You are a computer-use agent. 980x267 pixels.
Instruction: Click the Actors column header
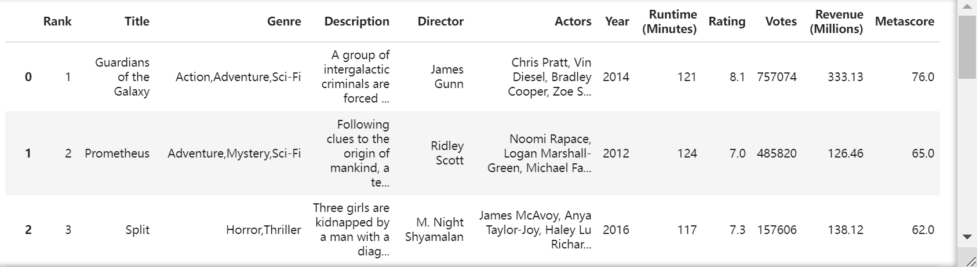pos(573,21)
